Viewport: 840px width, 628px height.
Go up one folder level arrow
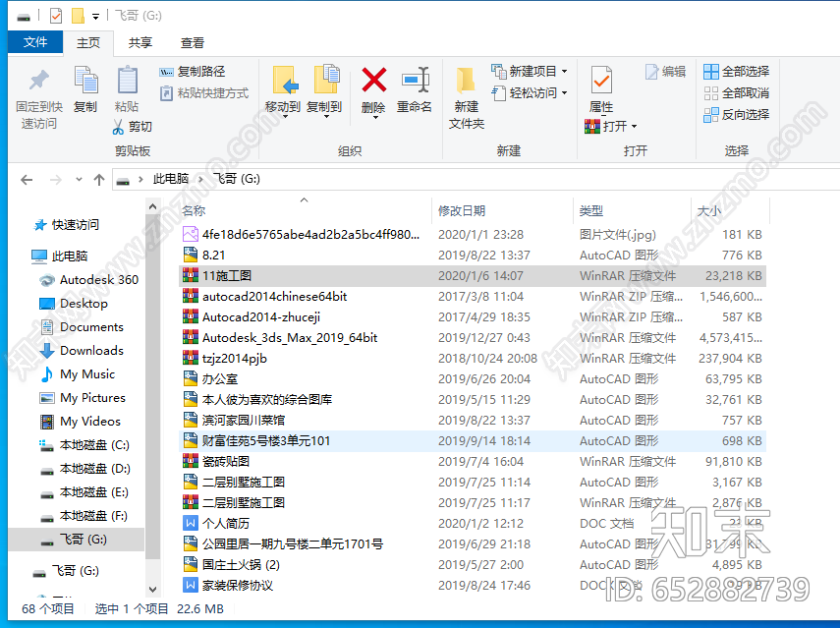click(99, 180)
